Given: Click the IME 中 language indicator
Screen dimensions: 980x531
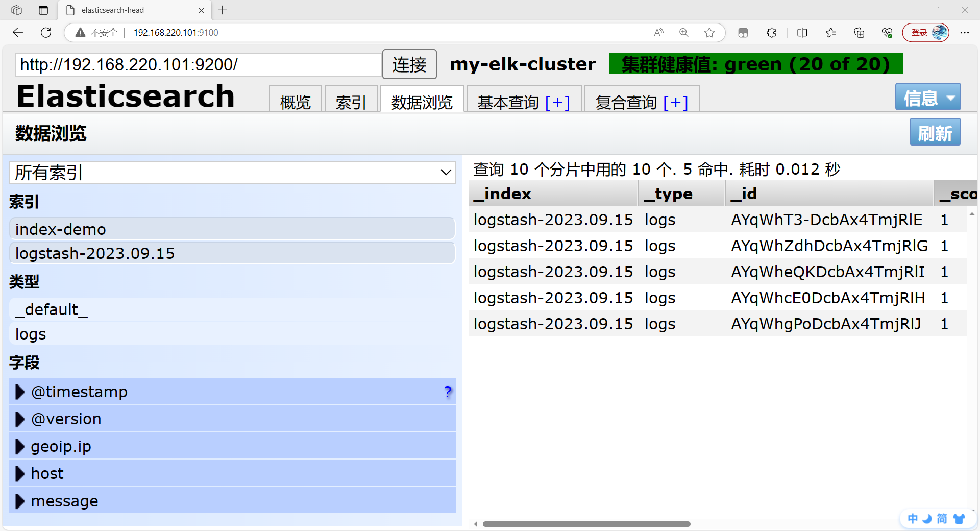Looking at the screenshot, I should pyautogui.click(x=913, y=519).
